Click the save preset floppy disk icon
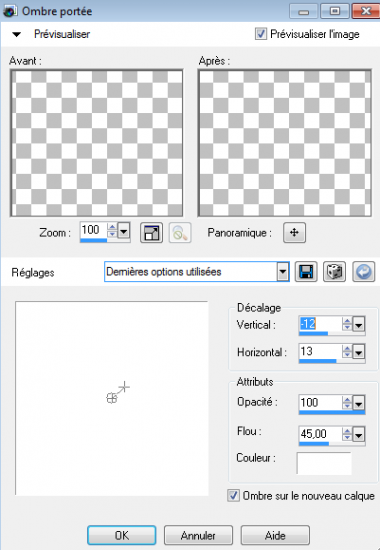 click(x=306, y=272)
